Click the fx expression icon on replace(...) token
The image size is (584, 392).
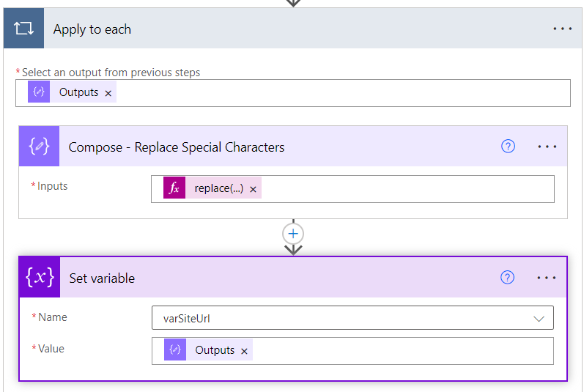pos(174,188)
